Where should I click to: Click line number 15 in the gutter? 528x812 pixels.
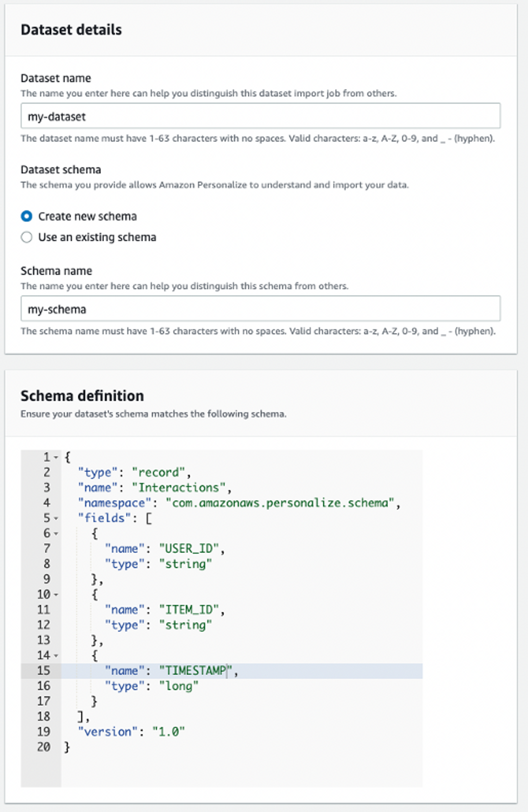pos(44,671)
